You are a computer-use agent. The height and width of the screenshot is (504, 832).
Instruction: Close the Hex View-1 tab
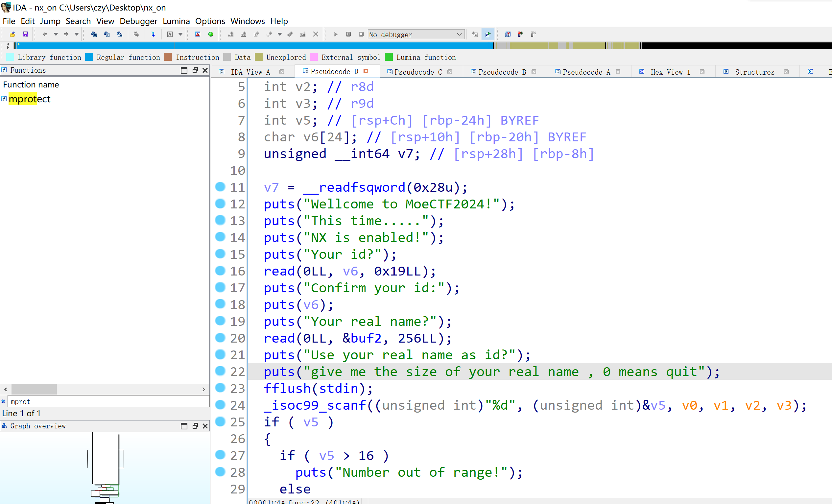point(702,72)
